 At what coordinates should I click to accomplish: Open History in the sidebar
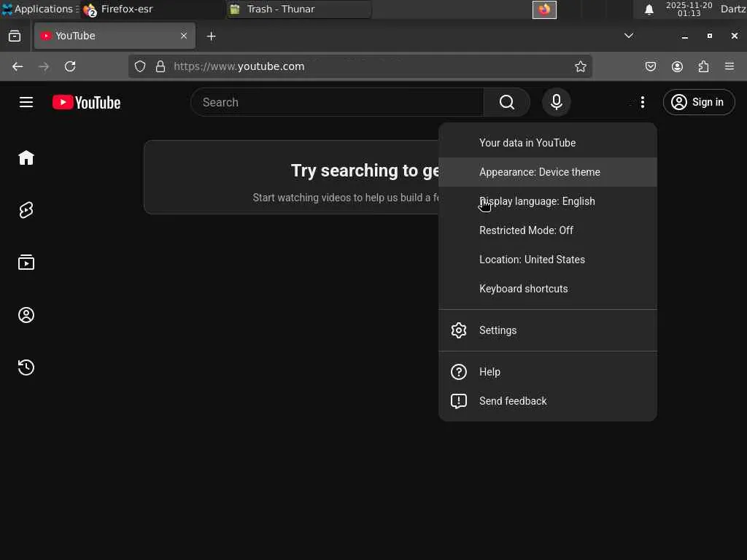(x=26, y=367)
